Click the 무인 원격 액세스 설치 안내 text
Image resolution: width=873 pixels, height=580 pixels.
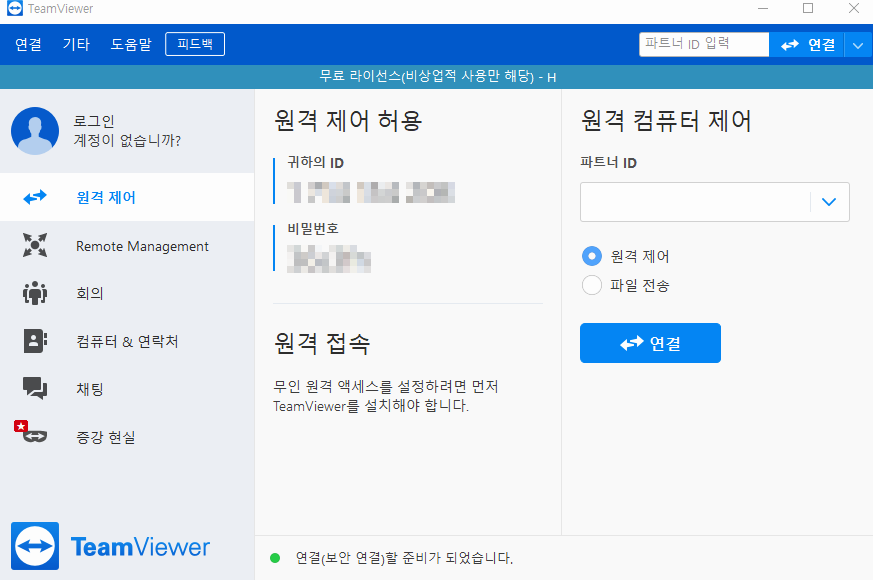click(x=385, y=396)
